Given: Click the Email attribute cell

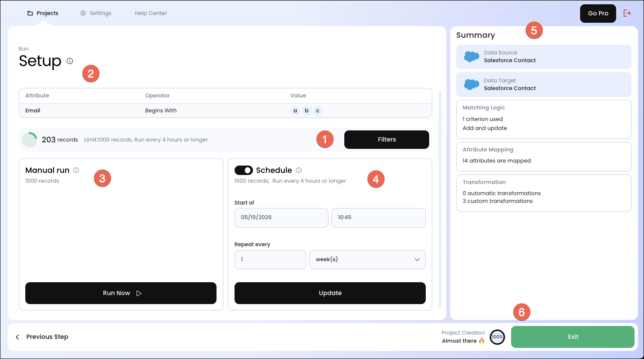Looking at the screenshot, I should [33, 111].
